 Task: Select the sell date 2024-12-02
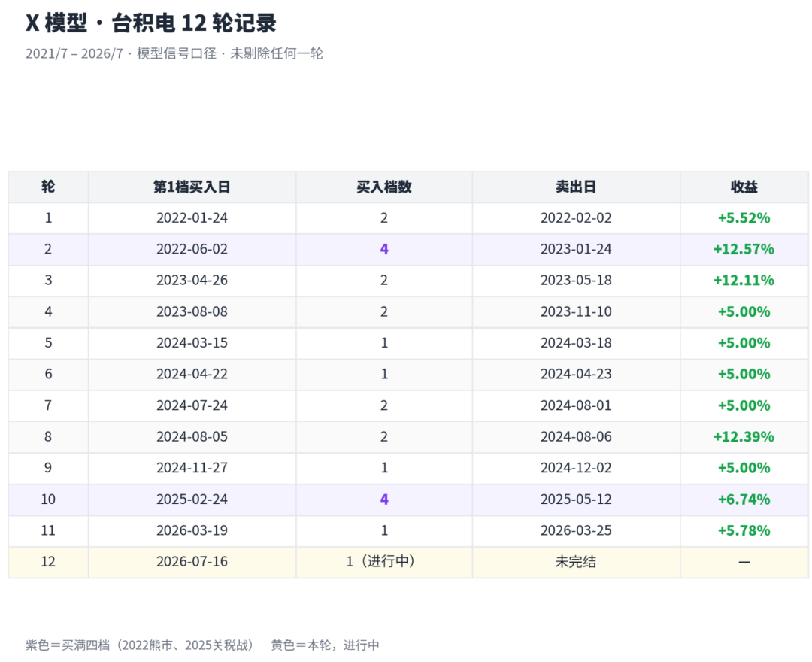[576, 468]
